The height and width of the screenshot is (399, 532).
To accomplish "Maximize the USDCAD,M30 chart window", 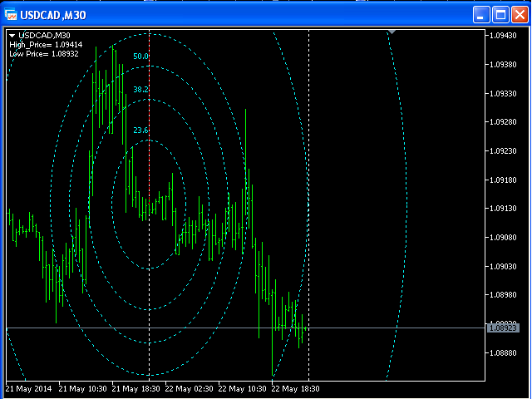I will [x=500, y=15].
